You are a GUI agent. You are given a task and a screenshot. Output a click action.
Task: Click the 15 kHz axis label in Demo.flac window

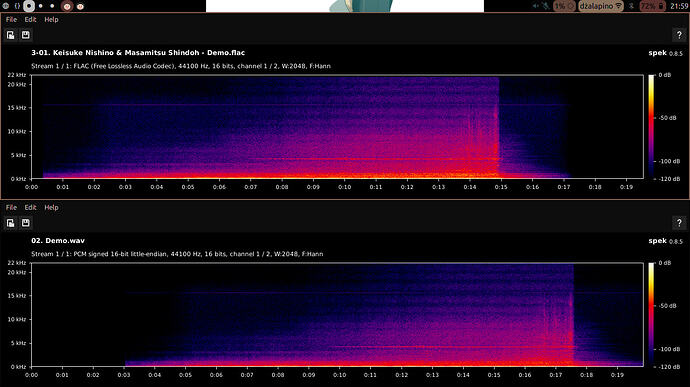pos(17,108)
